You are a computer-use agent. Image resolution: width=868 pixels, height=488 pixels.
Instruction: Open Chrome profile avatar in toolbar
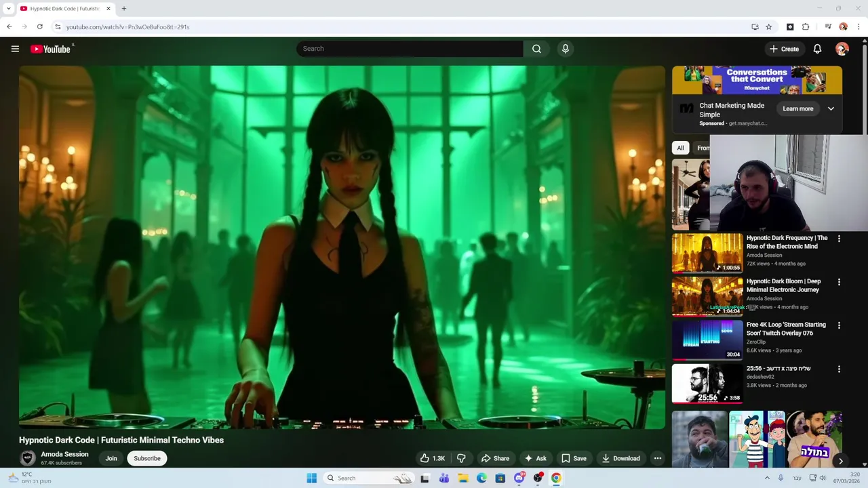(x=844, y=27)
